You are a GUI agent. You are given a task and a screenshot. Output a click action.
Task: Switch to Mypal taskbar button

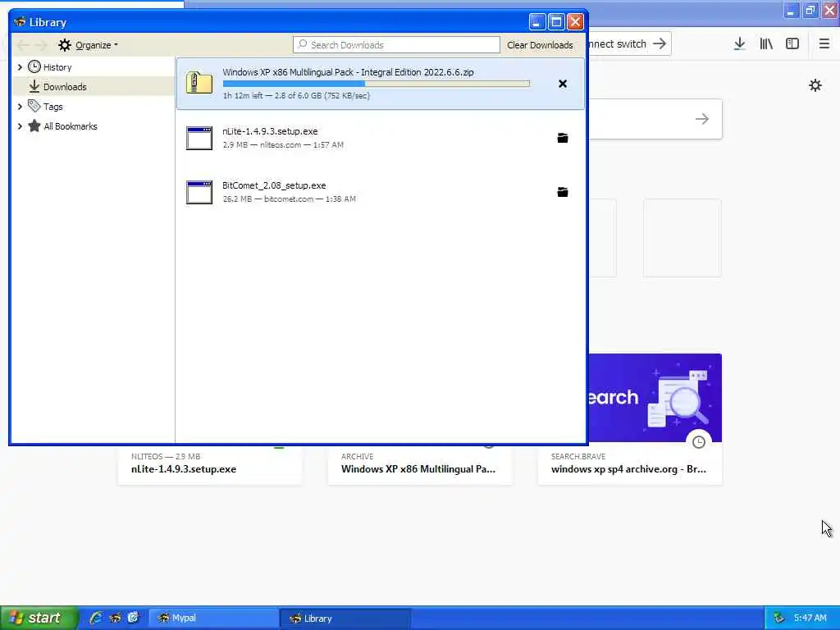pyautogui.click(x=212, y=619)
